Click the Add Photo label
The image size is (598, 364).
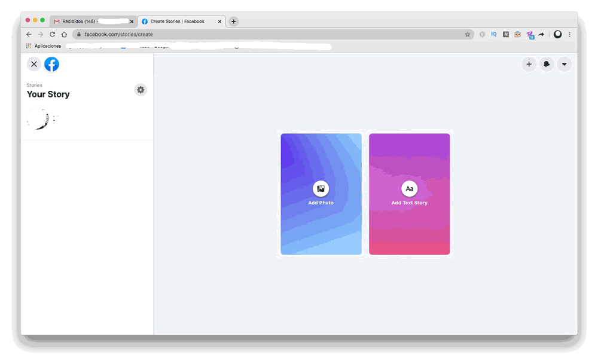click(321, 203)
